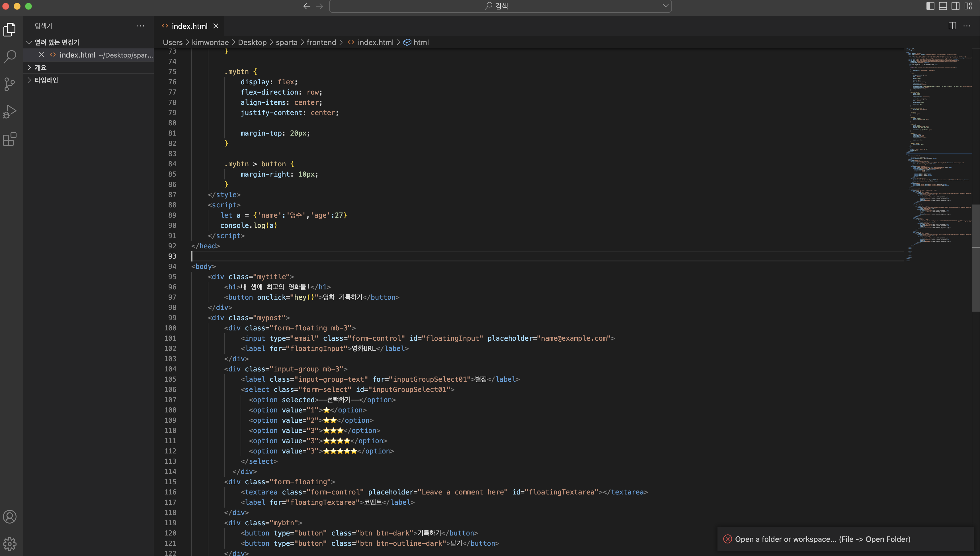980x556 pixels.
Task: Click the let a = {'name'...} line
Action: click(284, 215)
